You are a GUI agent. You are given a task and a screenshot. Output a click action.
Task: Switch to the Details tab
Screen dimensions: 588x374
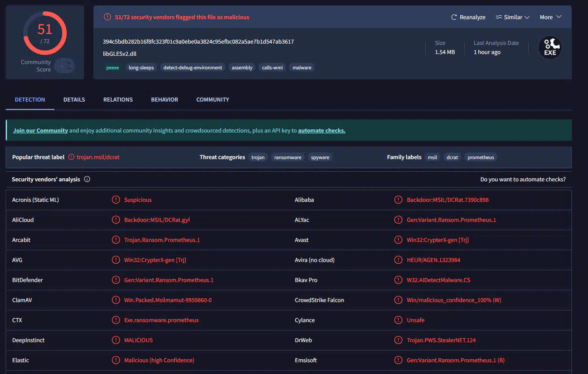tap(74, 99)
